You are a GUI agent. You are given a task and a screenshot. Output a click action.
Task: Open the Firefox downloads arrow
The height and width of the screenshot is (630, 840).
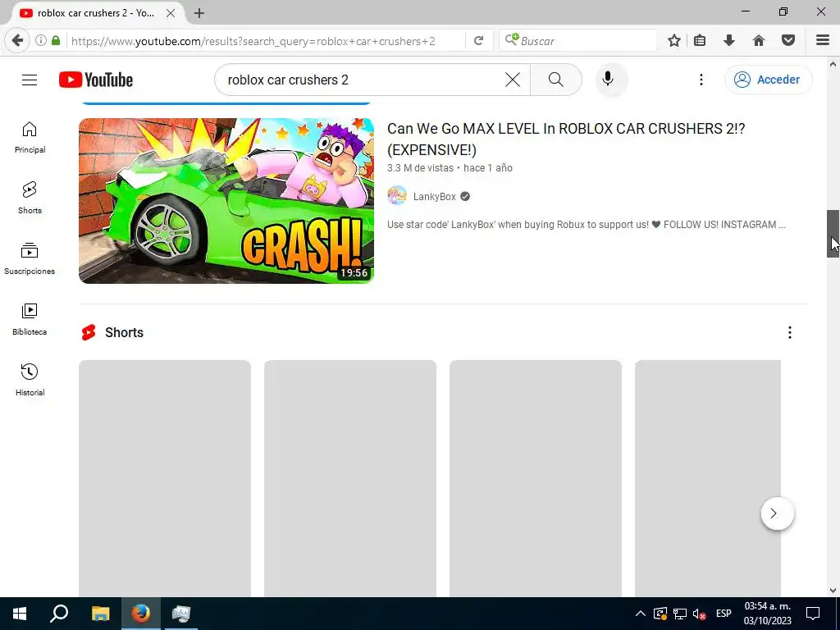coord(729,41)
